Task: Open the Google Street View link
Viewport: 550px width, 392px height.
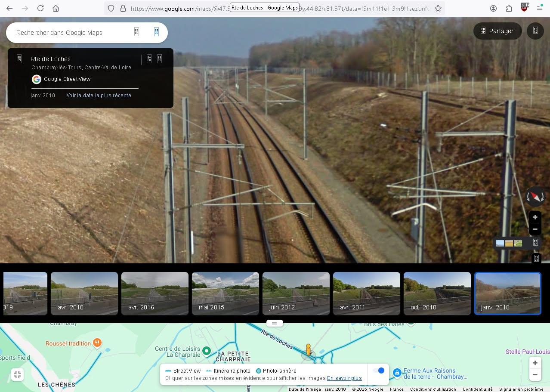Action: point(67,79)
